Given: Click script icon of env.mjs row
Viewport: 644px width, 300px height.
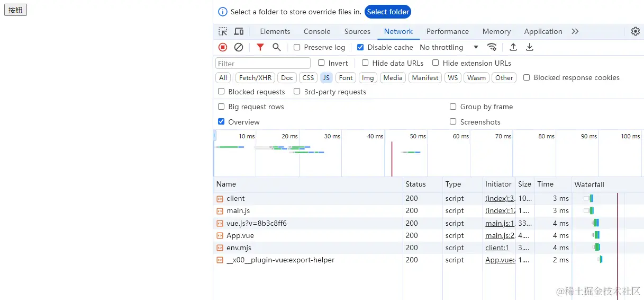Looking at the screenshot, I should click(220, 248).
